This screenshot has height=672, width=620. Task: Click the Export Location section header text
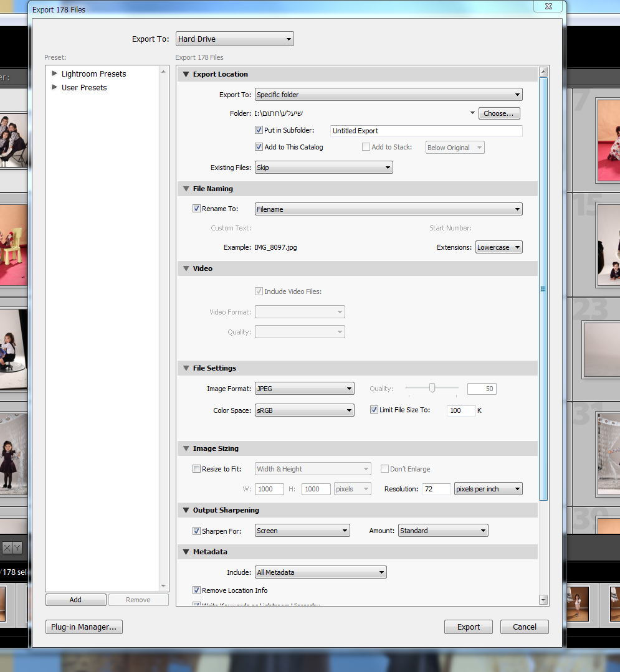(221, 74)
